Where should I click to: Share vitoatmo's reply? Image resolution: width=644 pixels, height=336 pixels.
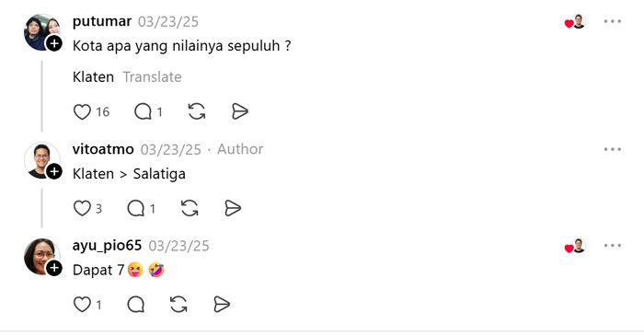233,208
